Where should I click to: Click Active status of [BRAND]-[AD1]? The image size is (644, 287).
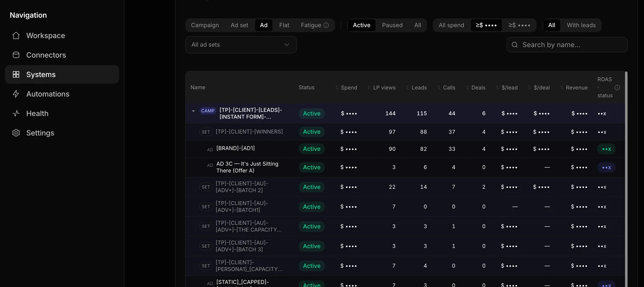312,149
